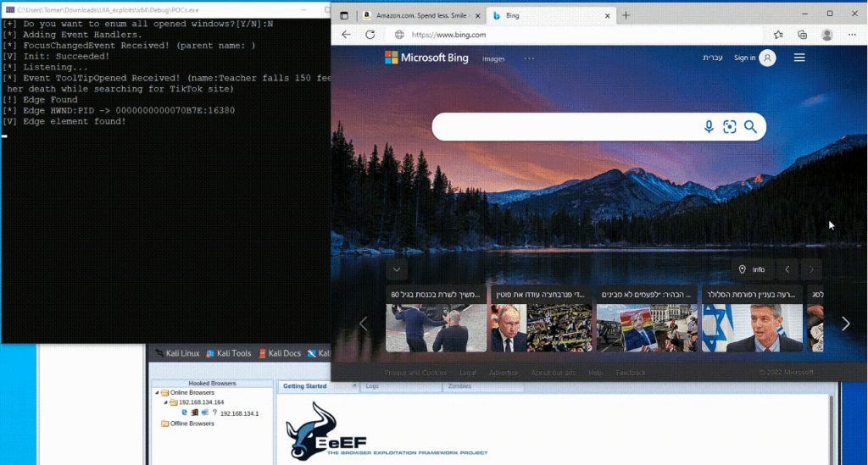The width and height of the screenshot is (868, 465).
Task: Open the news card with Israeli flag
Action: (x=752, y=318)
